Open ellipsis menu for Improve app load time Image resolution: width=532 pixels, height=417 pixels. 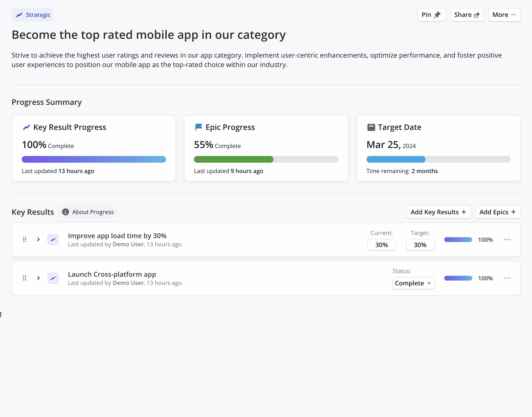(x=507, y=240)
